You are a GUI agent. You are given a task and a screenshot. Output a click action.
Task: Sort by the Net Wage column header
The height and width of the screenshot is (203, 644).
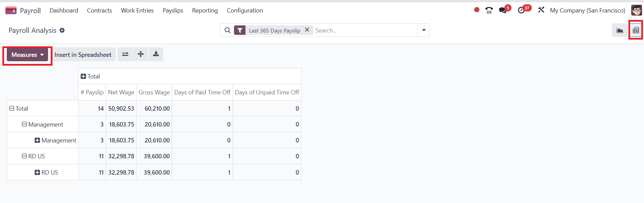pos(121,92)
